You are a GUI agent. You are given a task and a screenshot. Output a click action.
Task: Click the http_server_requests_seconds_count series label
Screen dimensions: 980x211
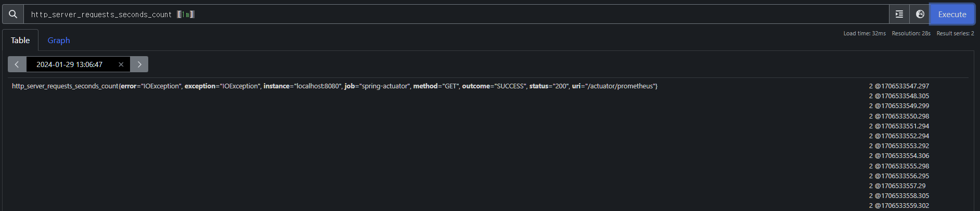tap(65, 86)
